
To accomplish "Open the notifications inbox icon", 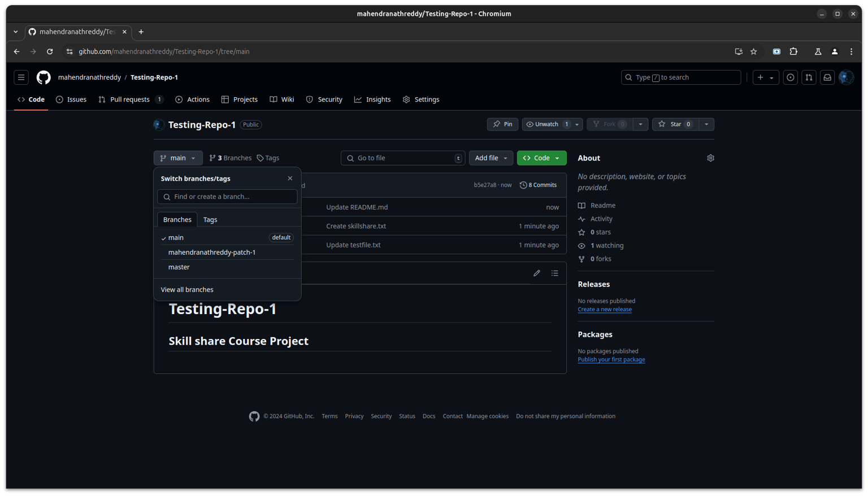I will click(x=827, y=77).
